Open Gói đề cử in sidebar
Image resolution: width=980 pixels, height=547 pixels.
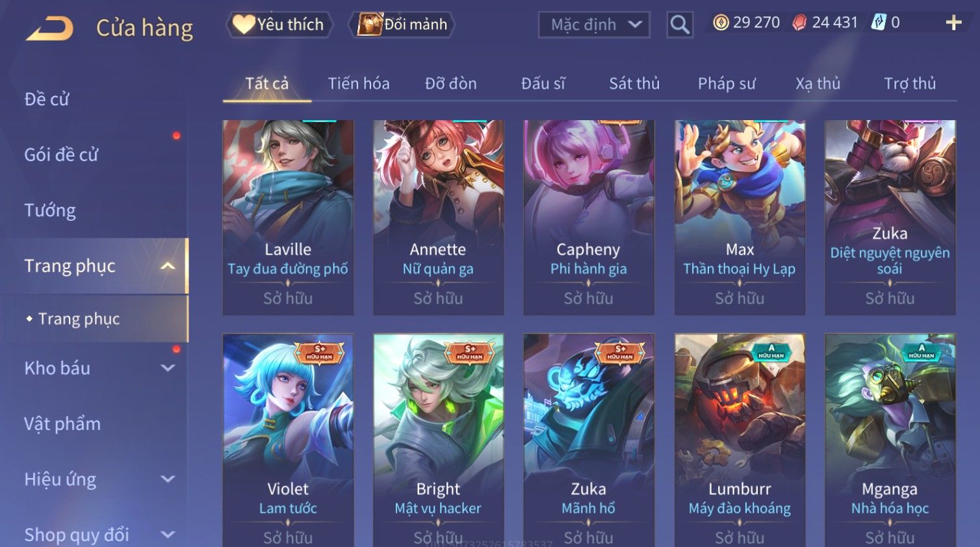[x=61, y=155]
